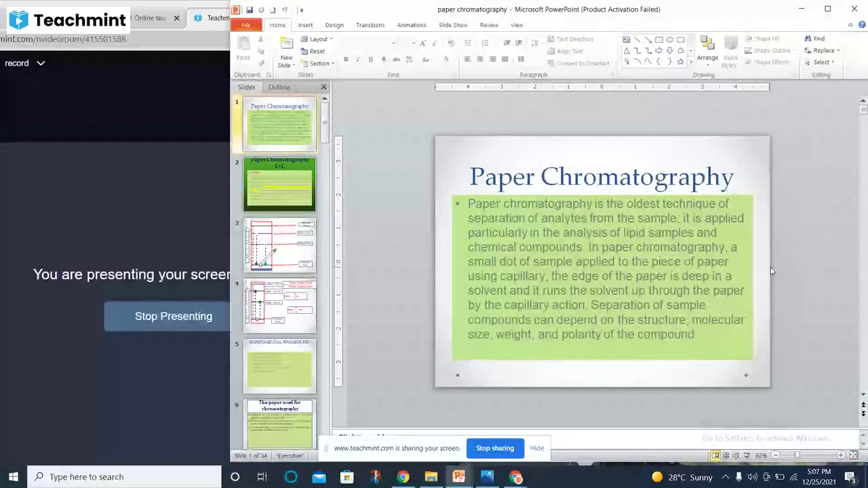Open the Mail app from the taskbar
The height and width of the screenshot is (488, 868).
319,477
